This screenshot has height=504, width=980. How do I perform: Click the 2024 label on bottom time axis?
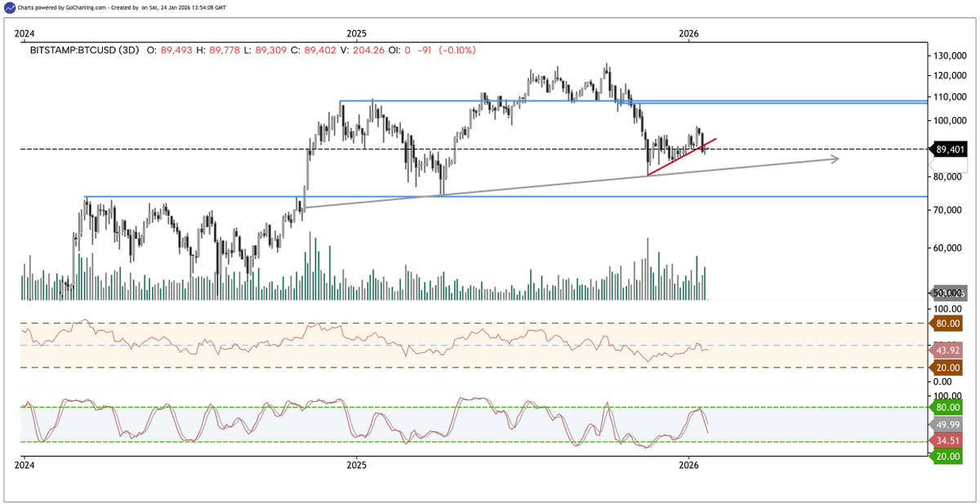click(x=24, y=466)
